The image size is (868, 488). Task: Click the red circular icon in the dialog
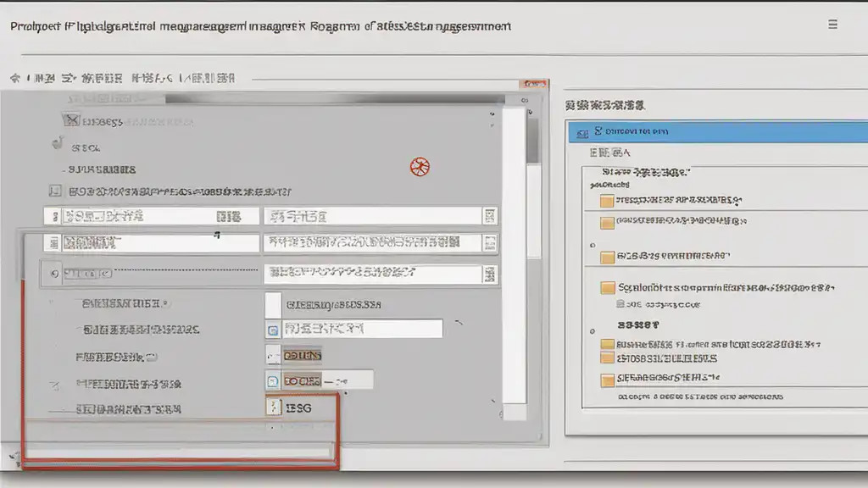pos(420,167)
